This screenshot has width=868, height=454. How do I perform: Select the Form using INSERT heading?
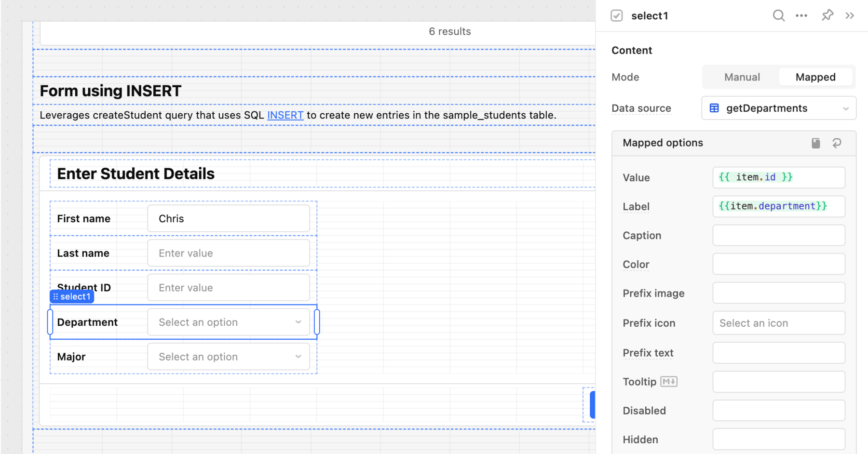[x=110, y=91]
